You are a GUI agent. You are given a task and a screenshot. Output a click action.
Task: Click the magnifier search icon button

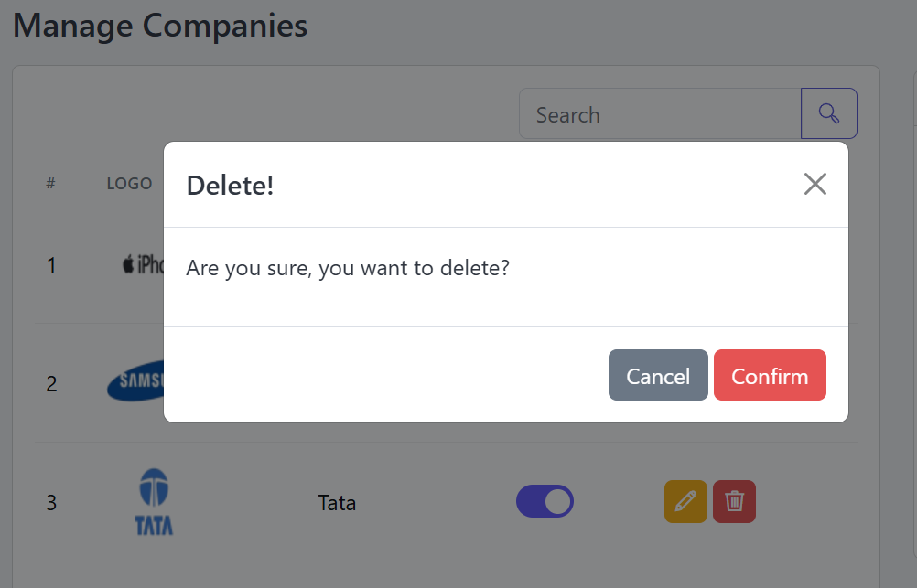(x=829, y=113)
